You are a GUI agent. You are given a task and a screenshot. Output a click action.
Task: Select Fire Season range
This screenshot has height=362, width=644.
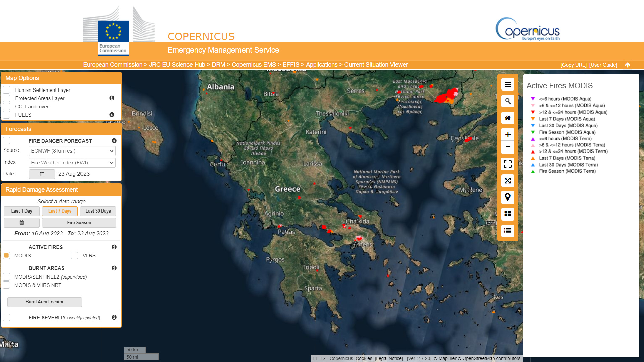coord(79,223)
